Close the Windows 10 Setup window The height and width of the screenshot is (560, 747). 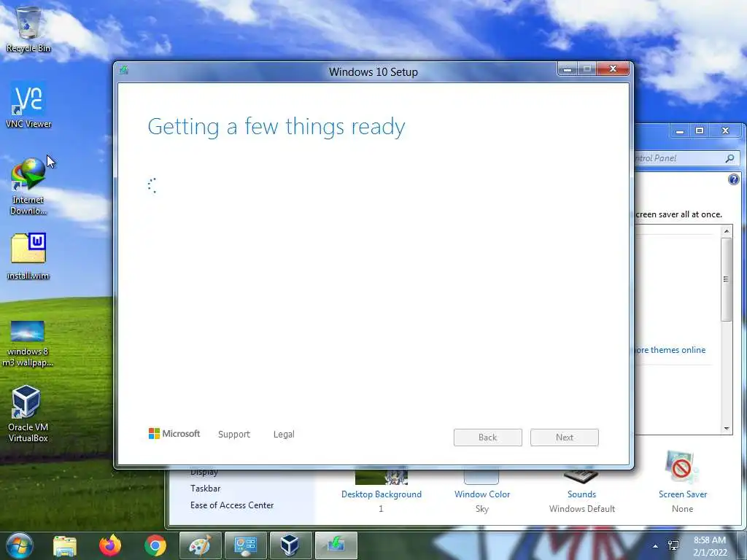coord(613,69)
